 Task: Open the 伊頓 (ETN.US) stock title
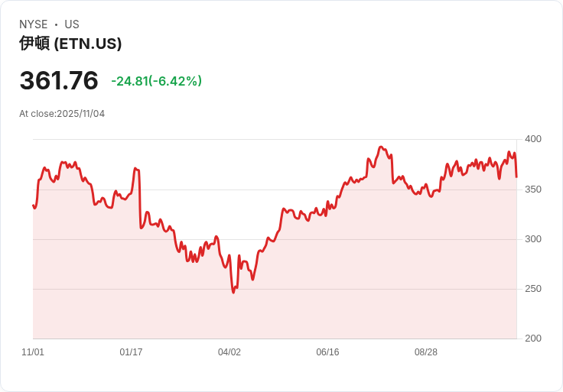70,44
